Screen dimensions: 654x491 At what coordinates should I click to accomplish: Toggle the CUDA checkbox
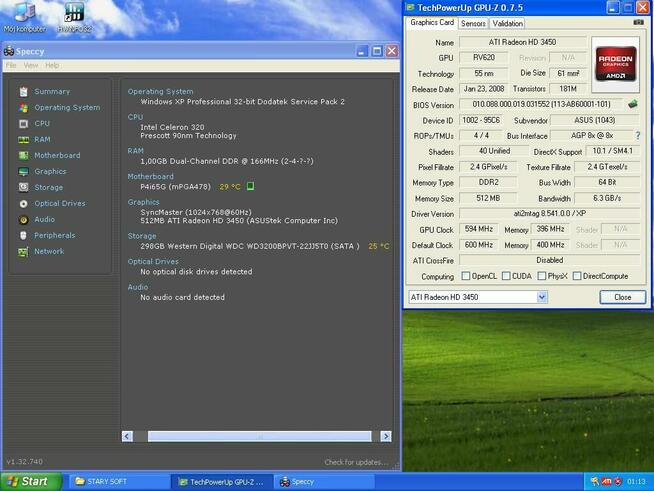(x=506, y=276)
